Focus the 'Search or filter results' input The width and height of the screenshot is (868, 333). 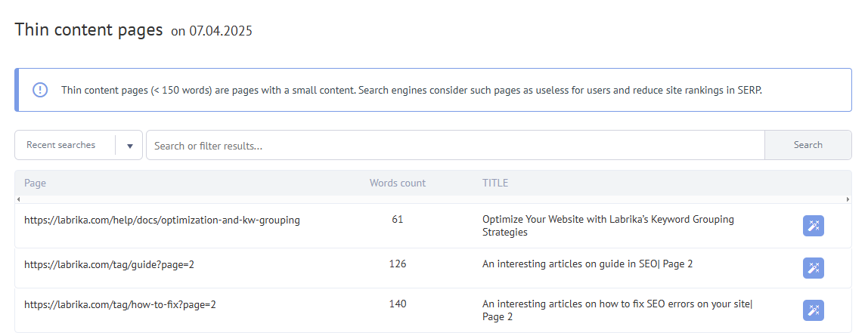454,145
